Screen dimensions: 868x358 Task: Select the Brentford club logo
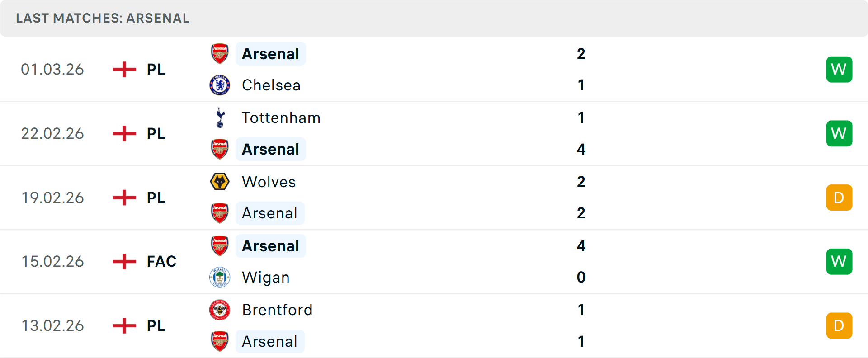click(220, 310)
